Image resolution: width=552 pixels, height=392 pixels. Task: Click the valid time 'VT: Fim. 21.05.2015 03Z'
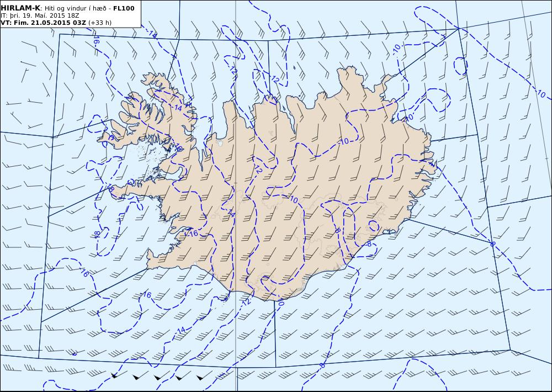click(43, 23)
